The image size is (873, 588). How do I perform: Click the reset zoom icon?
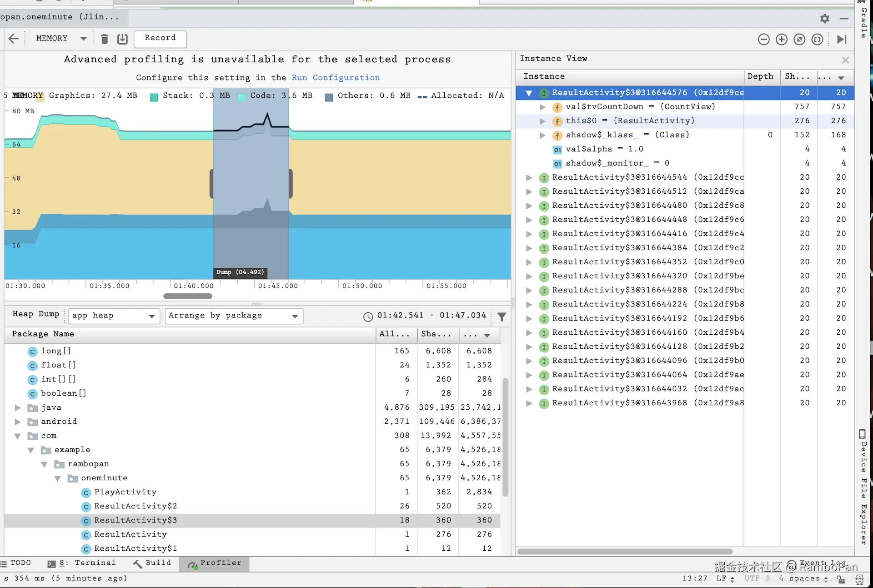tap(799, 40)
